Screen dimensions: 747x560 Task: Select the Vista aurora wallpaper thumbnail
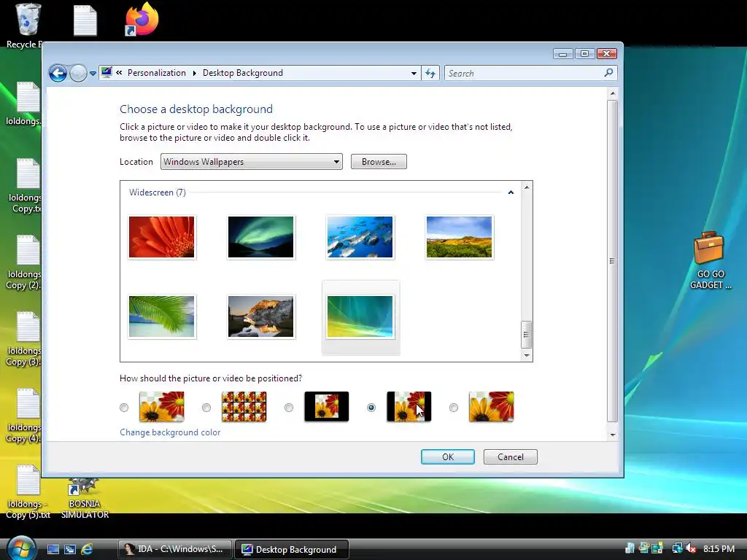coord(360,316)
